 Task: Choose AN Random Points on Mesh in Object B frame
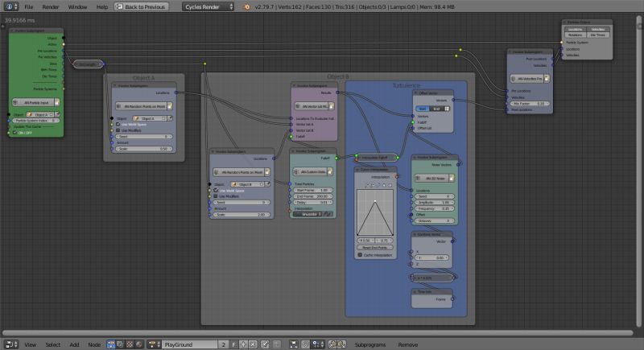(239, 172)
